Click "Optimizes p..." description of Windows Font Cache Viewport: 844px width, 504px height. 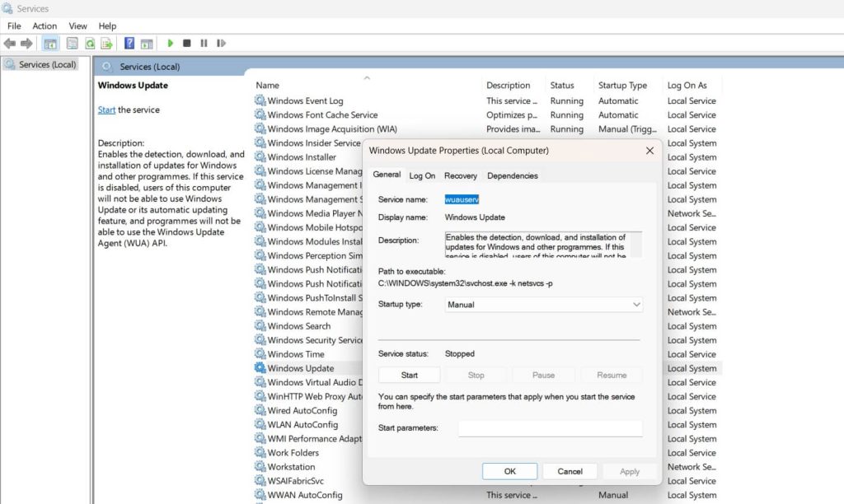point(512,114)
